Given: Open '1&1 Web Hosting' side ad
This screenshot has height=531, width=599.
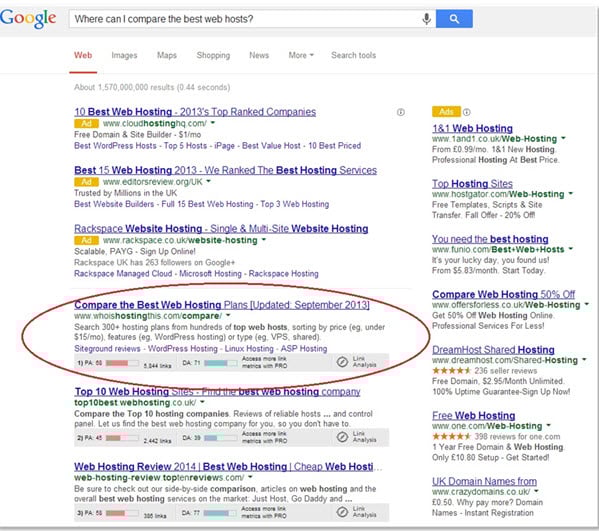Looking at the screenshot, I should pos(472,128).
